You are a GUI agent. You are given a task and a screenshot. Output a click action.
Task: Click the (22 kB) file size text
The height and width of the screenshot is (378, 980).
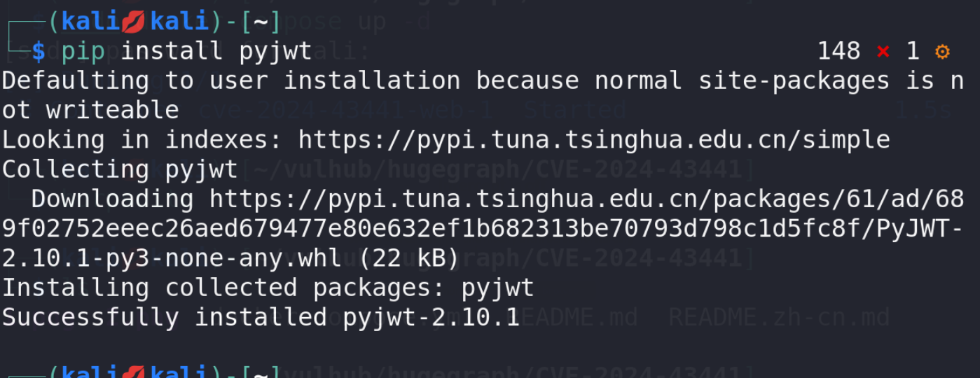[409, 258]
